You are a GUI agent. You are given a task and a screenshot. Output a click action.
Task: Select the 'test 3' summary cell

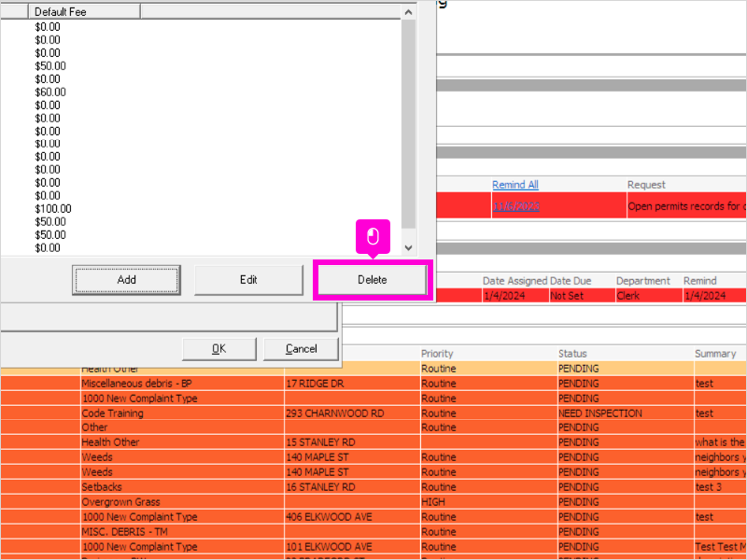click(x=720, y=487)
